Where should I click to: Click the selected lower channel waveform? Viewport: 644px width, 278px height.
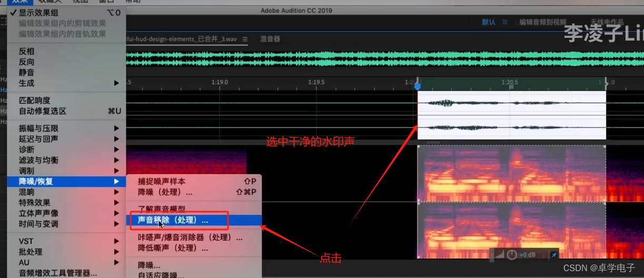pos(512,127)
